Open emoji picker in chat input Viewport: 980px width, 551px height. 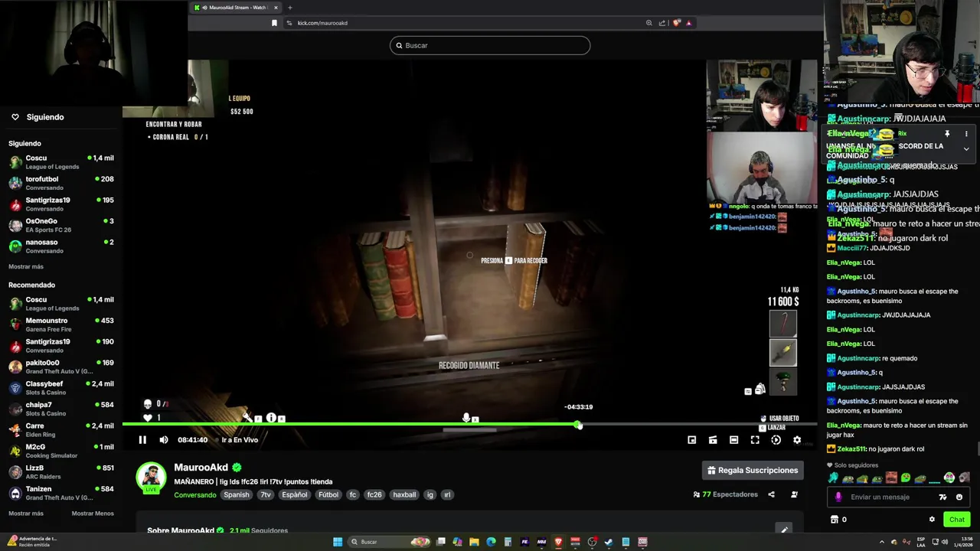tap(959, 497)
